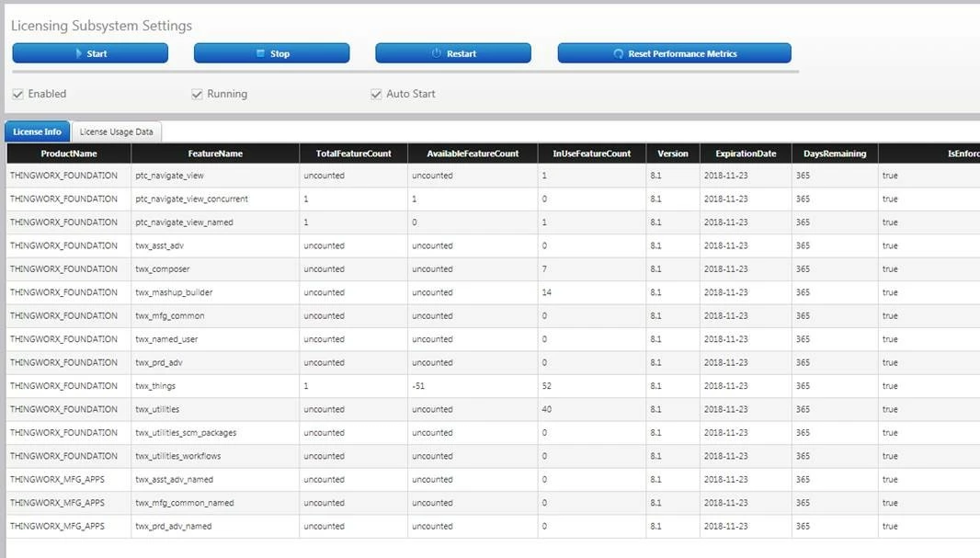Click days remaining 365 in twx_prd_adv_named row
The image size is (980, 558).
[803, 526]
